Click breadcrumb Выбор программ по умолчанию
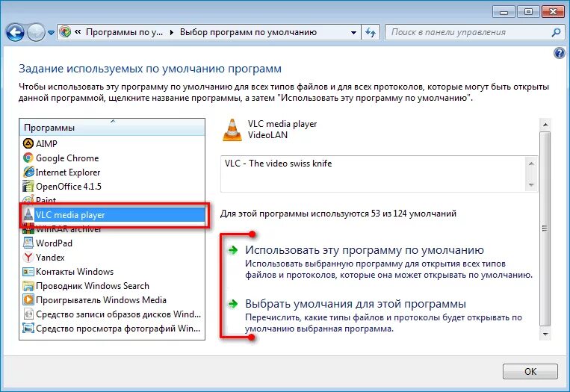Viewport: 570px width, 392px height. click(x=248, y=32)
